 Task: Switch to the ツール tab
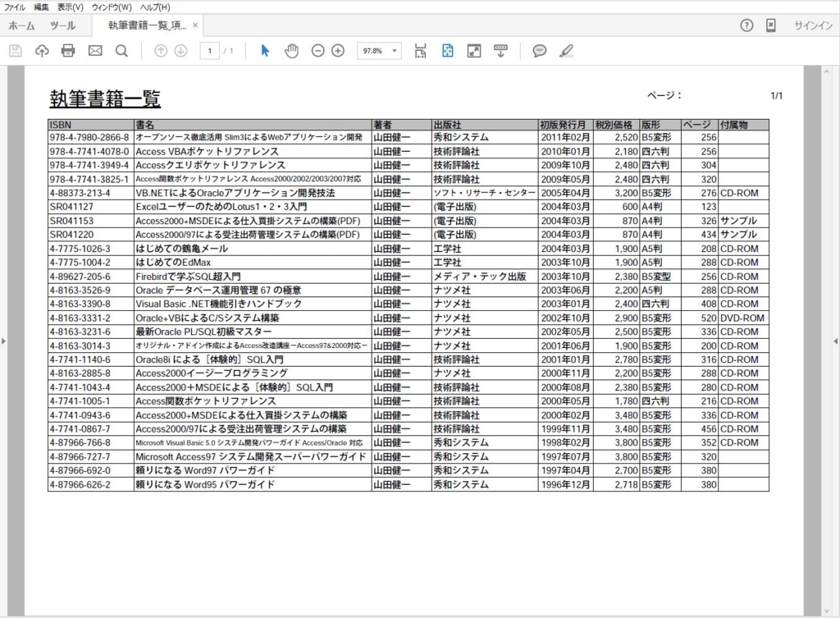pos(62,25)
